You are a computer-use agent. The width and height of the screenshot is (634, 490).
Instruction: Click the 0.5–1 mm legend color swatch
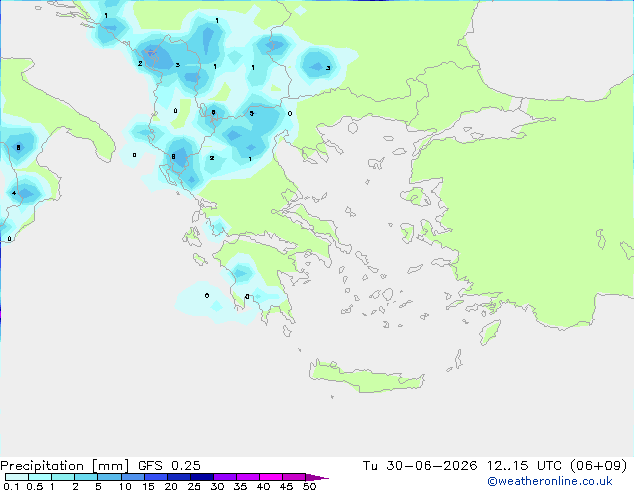(x=40, y=477)
